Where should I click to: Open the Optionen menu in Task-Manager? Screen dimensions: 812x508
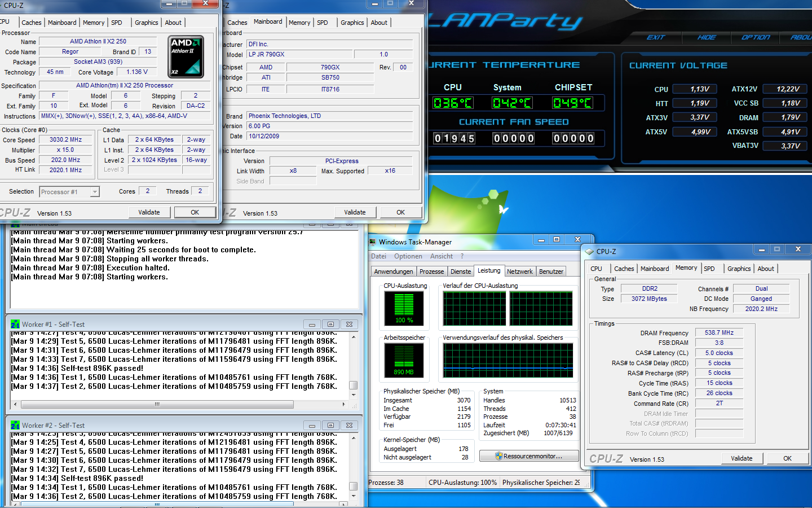tap(408, 256)
